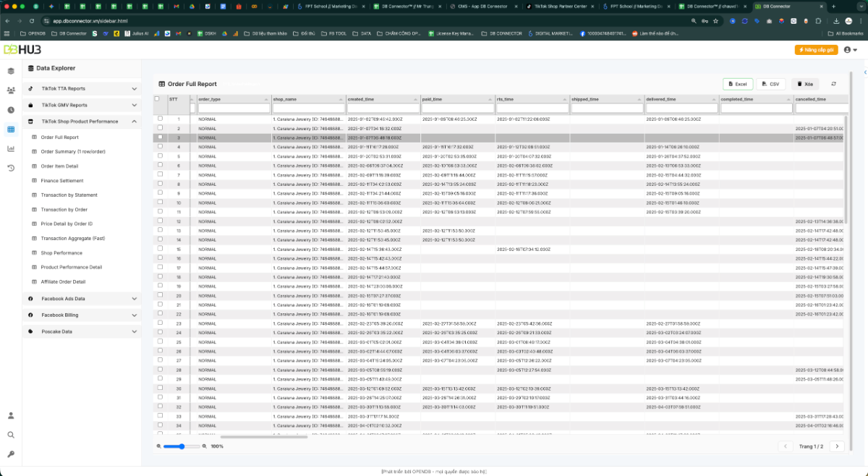This screenshot has width=868, height=476.
Task: Click the horizontal scrollbar under the table
Action: 264,437
